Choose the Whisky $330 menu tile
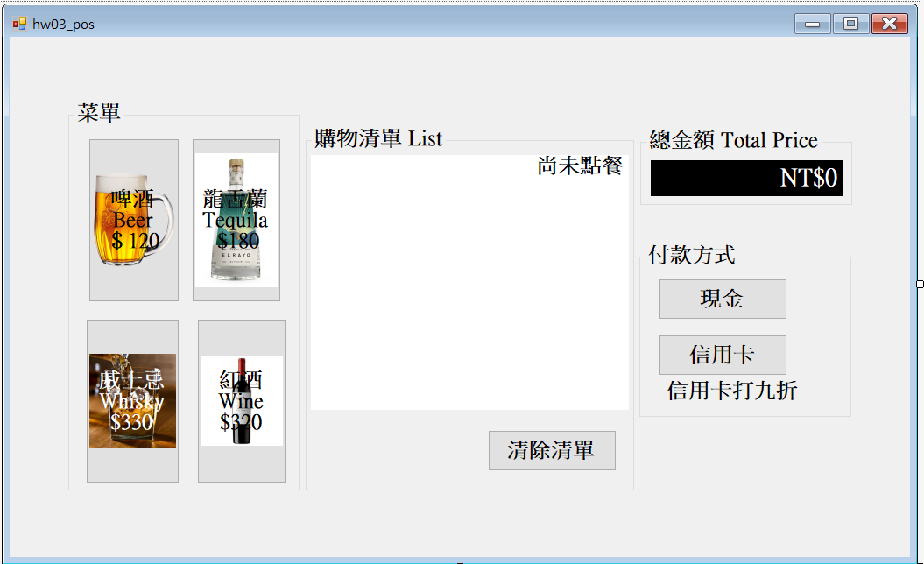Viewport: 924px width, 564px height. tap(132, 401)
